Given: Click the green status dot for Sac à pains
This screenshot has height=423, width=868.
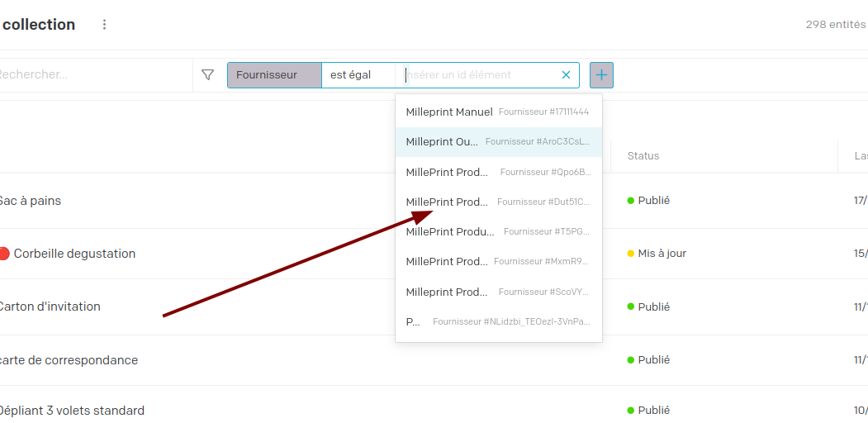Looking at the screenshot, I should point(631,201).
